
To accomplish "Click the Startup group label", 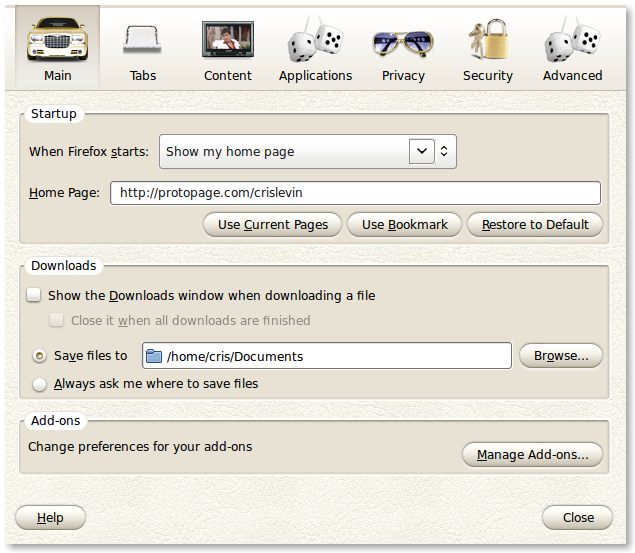I will coord(53,114).
